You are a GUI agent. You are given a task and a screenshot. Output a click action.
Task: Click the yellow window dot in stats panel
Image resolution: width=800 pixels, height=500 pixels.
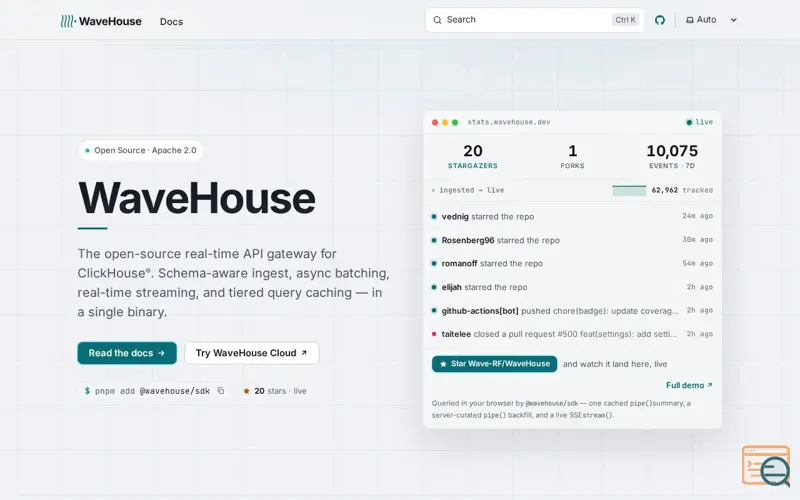click(445, 122)
